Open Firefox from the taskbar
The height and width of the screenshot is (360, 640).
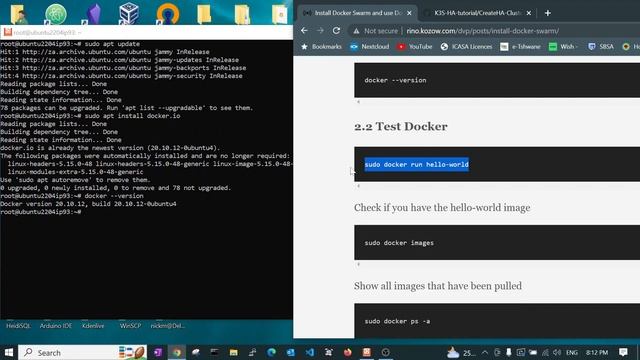coord(347,352)
